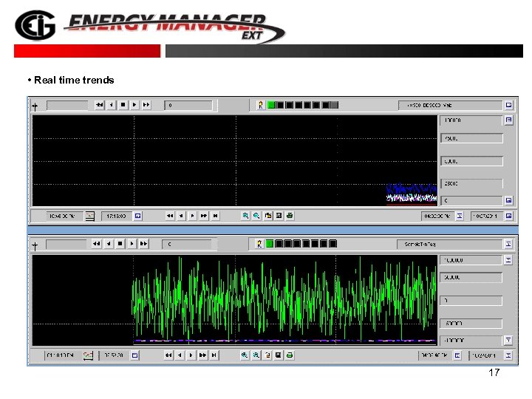Select the gray last pen swatch in top trend
The width and height of the screenshot is (532, 399).
335,105
